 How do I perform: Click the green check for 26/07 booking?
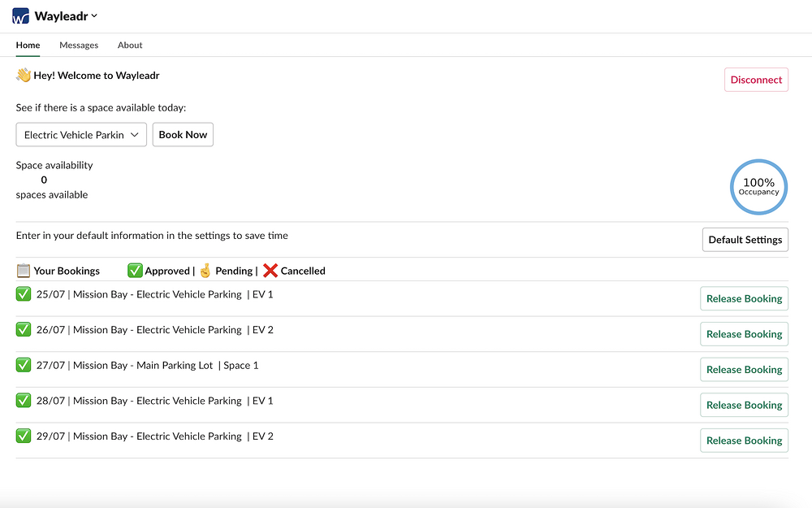[x=24, y=330]
